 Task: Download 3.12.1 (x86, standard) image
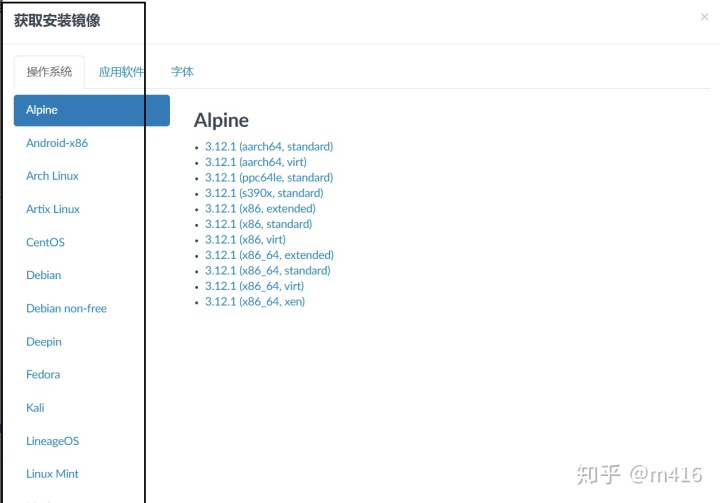pos(259,224)
